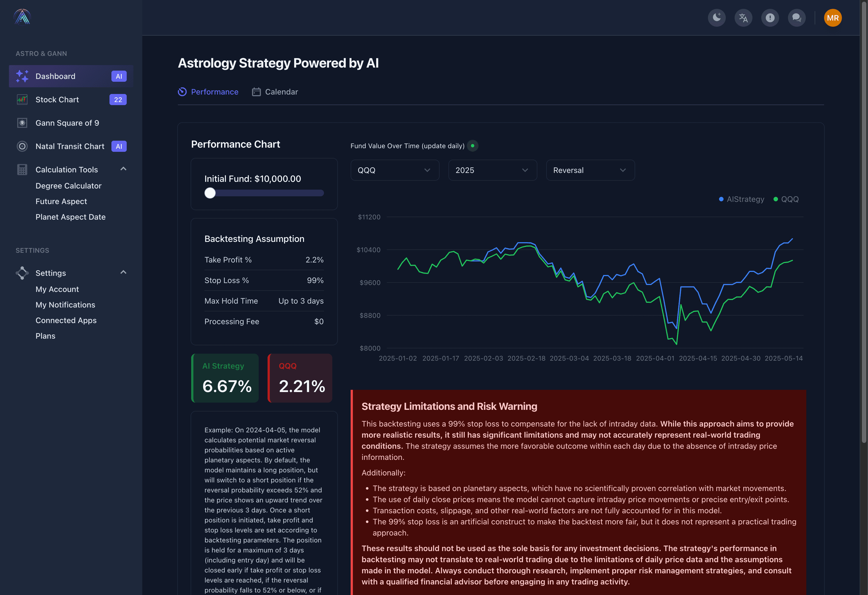The height and width of the screenshot is (595, 868).
Task: Toggle AIStrategy series in chart legend
Action: [741, 199]
